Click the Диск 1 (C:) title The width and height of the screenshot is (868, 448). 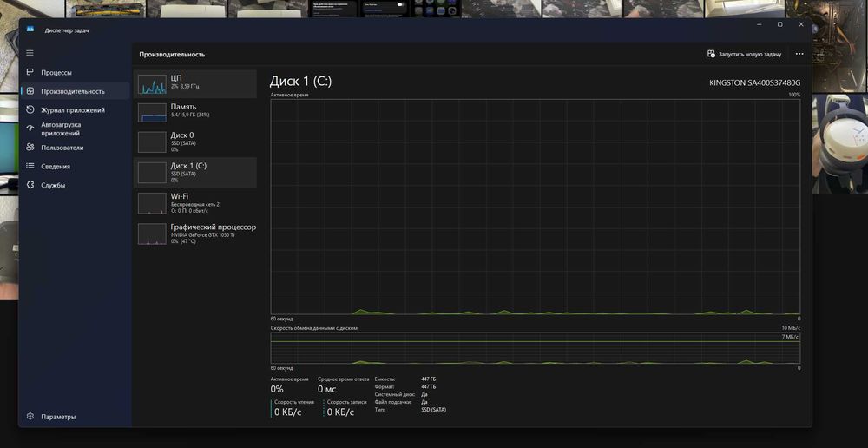coord(300,82)
